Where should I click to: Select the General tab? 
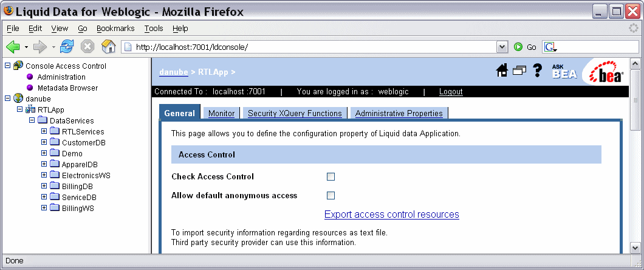pos(179,113)
